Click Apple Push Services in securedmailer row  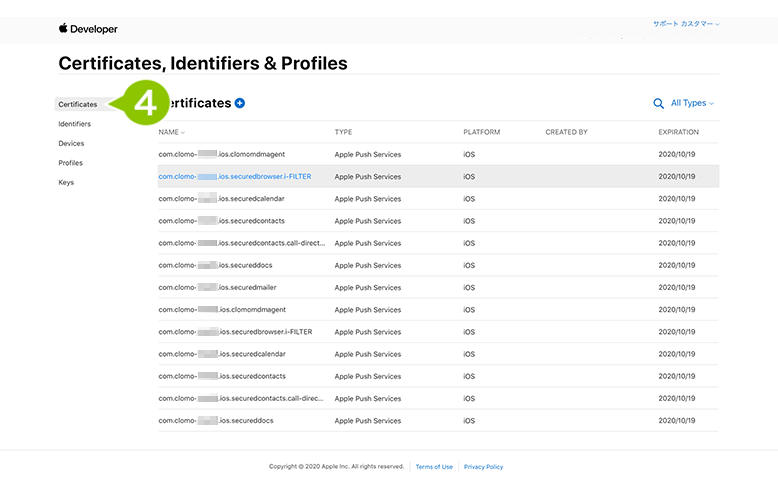(x=368, y=288)
